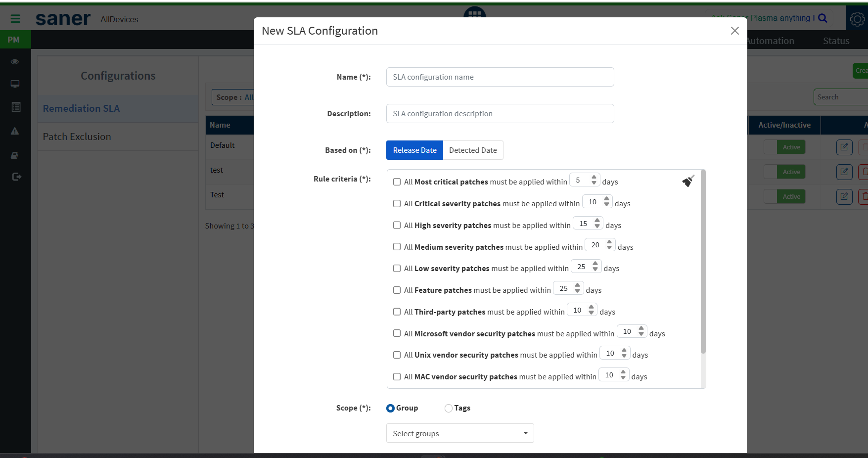This screenshot has height=458, width=868.
Task: Open the settings gear in the top-right corner
Action: [x=857, y=19]
